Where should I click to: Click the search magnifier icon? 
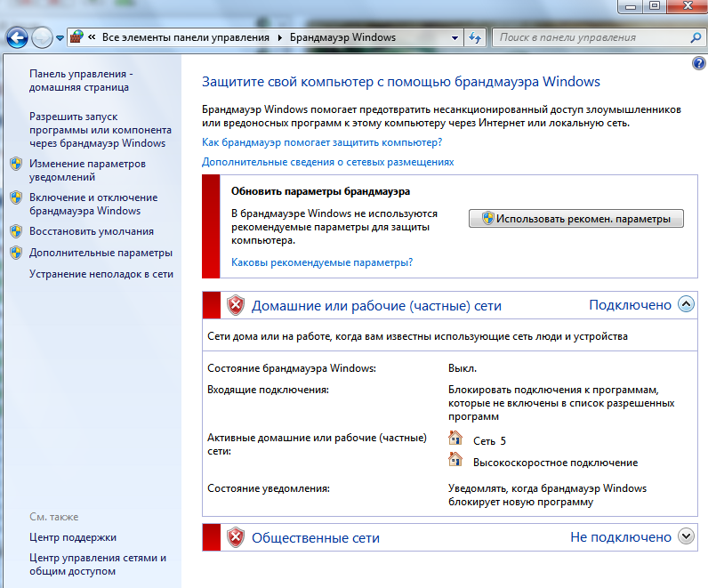point(696,38)
